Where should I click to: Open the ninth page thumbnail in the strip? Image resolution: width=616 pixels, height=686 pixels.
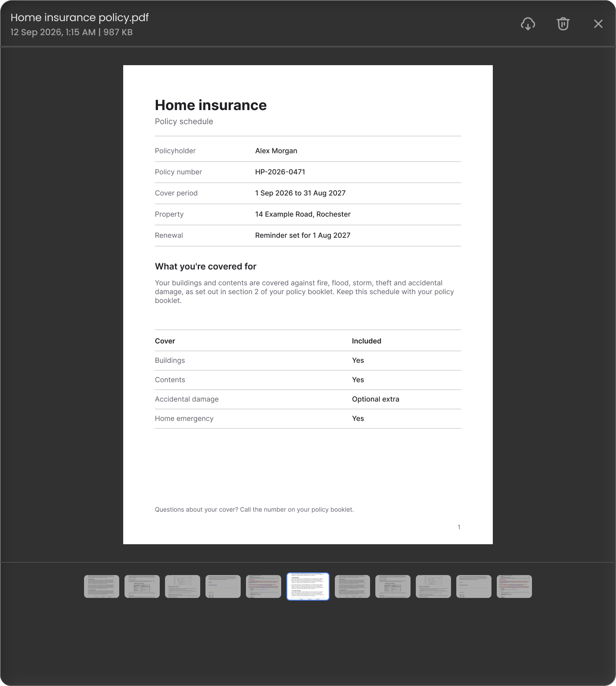point(433,586)
